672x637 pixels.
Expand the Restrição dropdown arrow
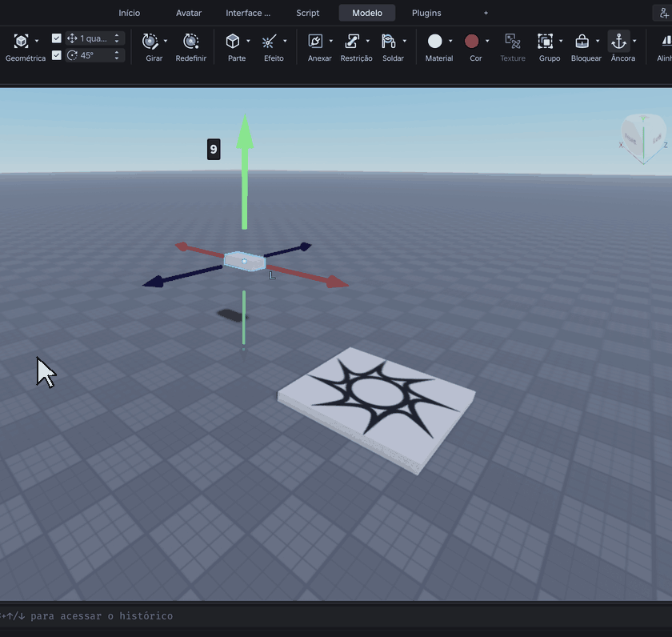(x=368, y=41)
